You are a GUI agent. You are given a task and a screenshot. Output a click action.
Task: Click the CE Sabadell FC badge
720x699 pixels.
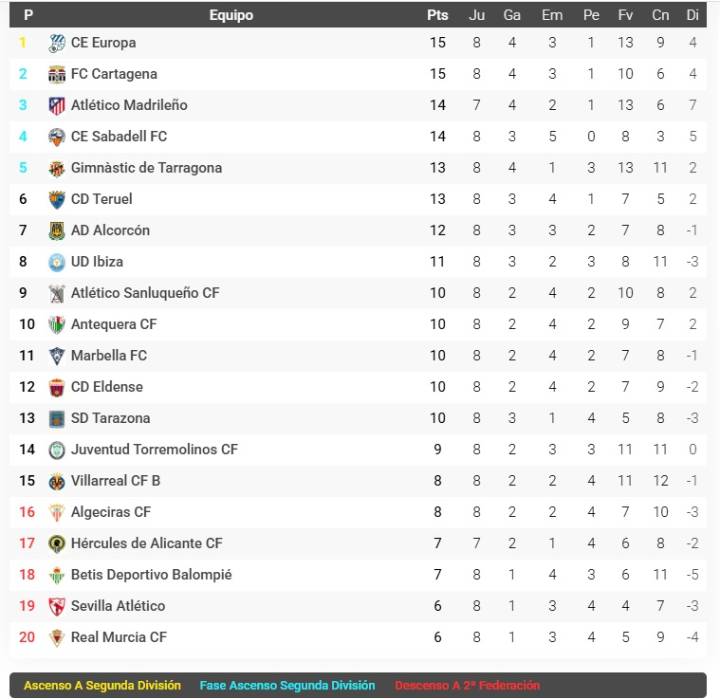[x=57, y=137]
